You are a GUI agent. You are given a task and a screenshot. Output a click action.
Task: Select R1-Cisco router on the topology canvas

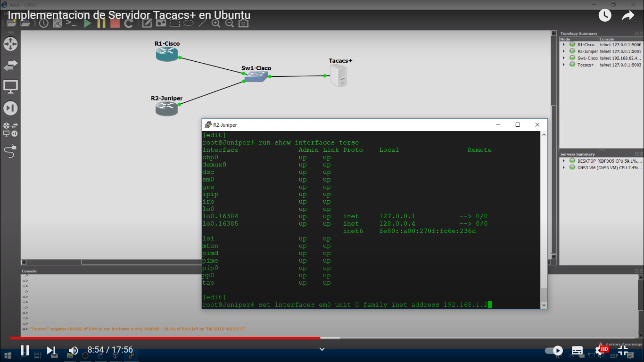[x=167, y=54]
